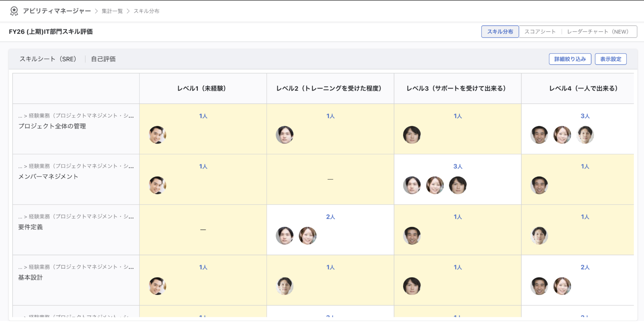Click the 自己評価 label

[103, 59]
